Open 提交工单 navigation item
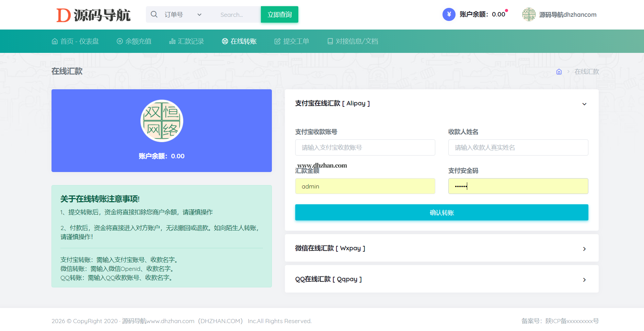The height and width of the screenshot is (331, 644). click(291, 41)
